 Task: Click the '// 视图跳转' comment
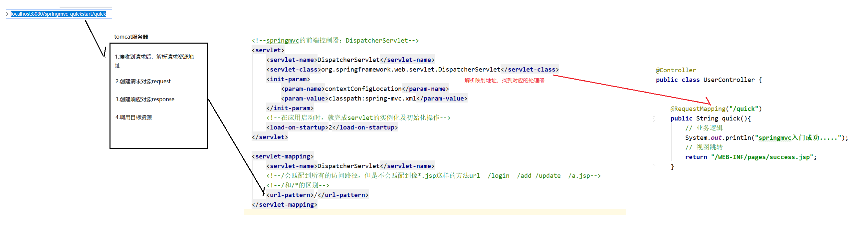coord(704,147)
